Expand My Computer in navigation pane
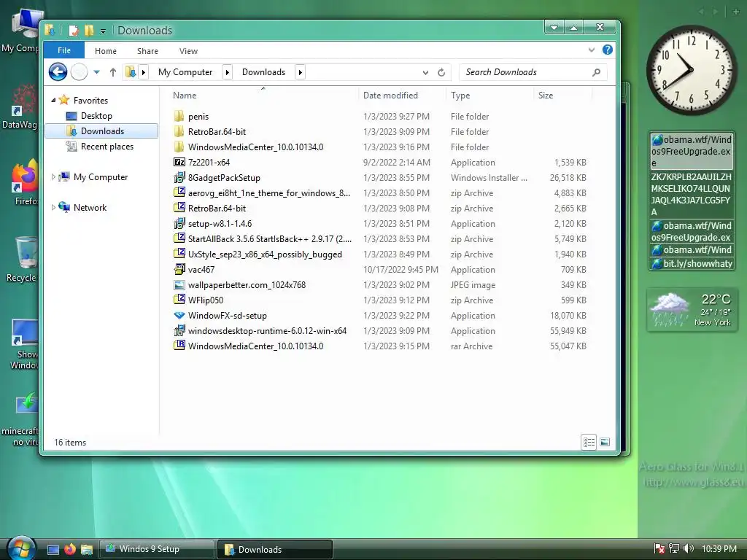Viewport: 747px width, 560px height. (x=53, y=176)
